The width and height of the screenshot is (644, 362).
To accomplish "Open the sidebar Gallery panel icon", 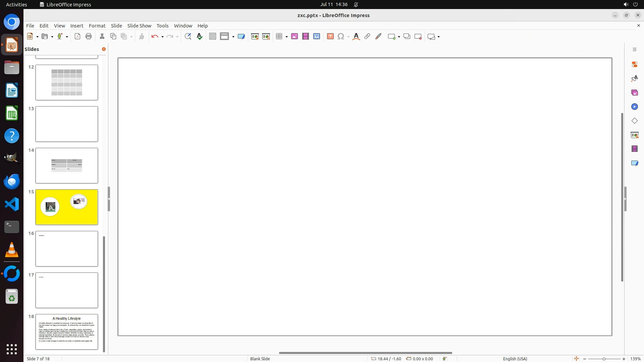I will (x=634, y=93).
